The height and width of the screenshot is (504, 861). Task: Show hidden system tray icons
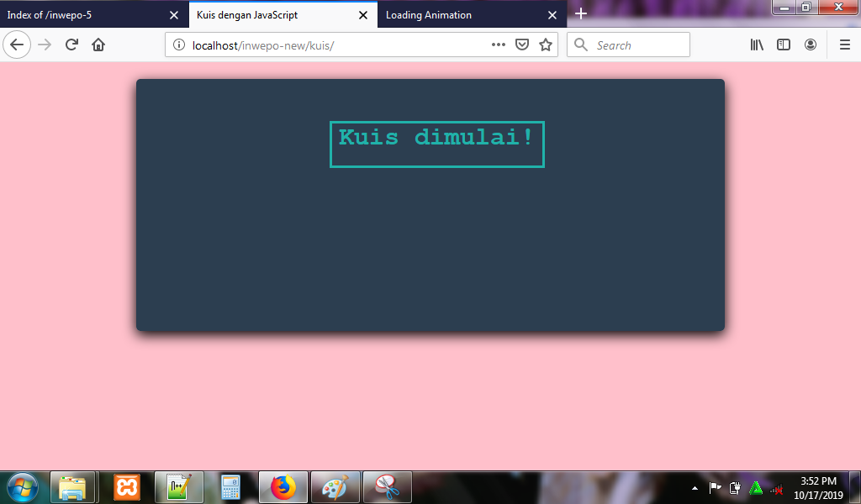[695, 487]
